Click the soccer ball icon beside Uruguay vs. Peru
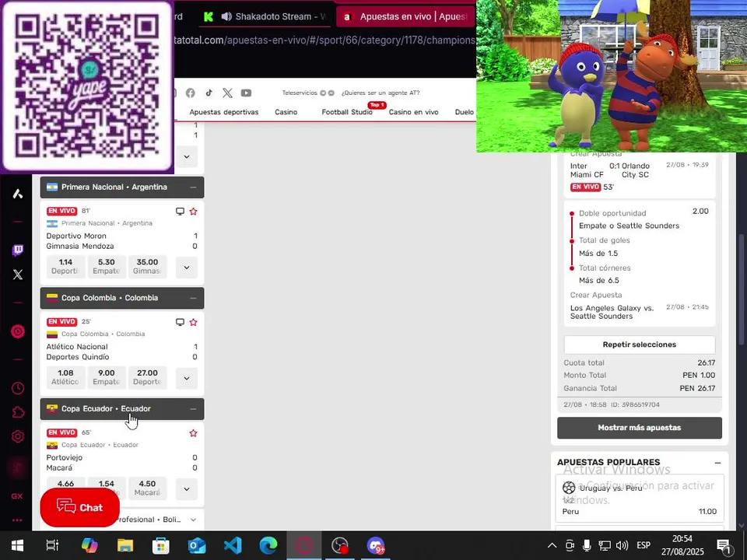This screenshot has height=560, width=747. click(x=569, y=488)
